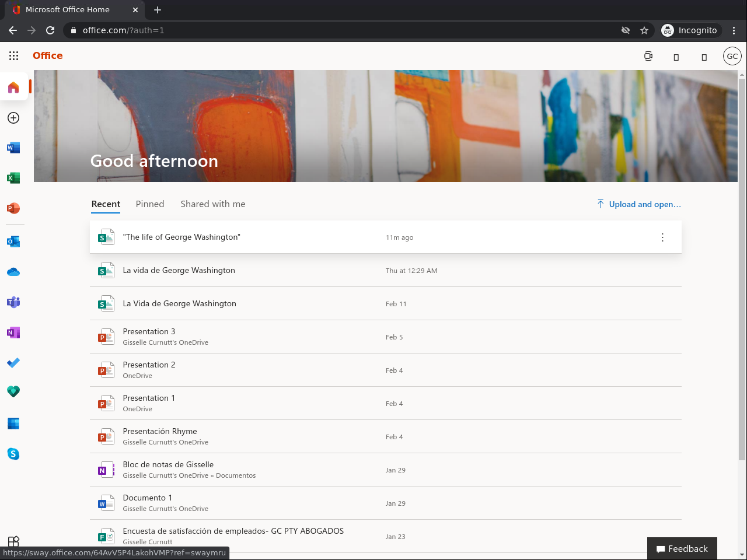Switch to the Shared with me tab
The image size is (747, 560).
pos(213,204)
